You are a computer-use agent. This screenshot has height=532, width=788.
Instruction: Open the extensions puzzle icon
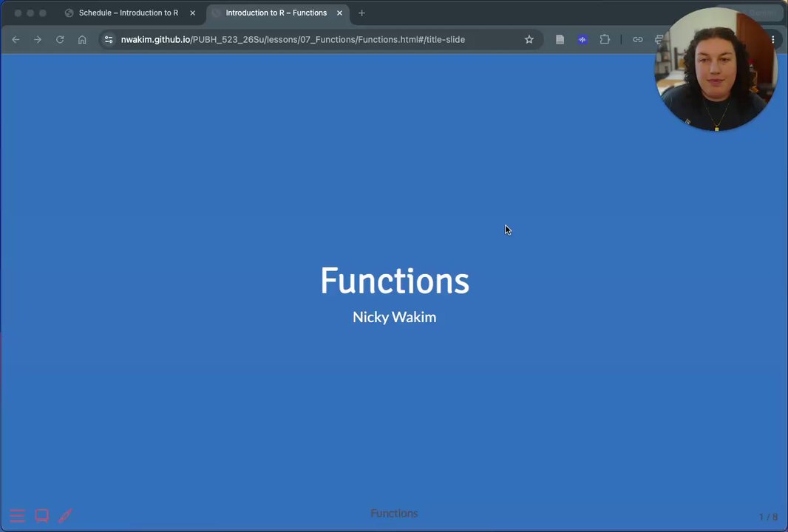tap(605, 40)
